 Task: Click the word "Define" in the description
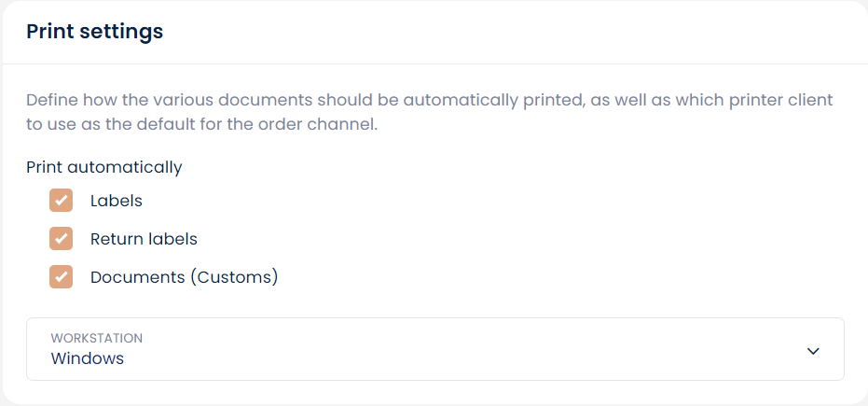51,100
